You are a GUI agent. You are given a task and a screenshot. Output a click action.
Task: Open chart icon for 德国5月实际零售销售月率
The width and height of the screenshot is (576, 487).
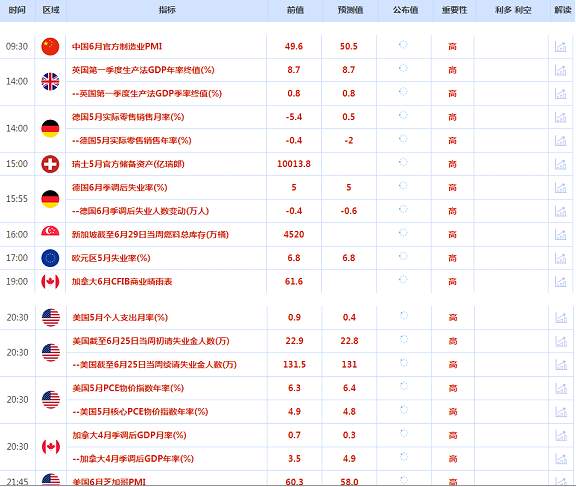coord(560,117)
